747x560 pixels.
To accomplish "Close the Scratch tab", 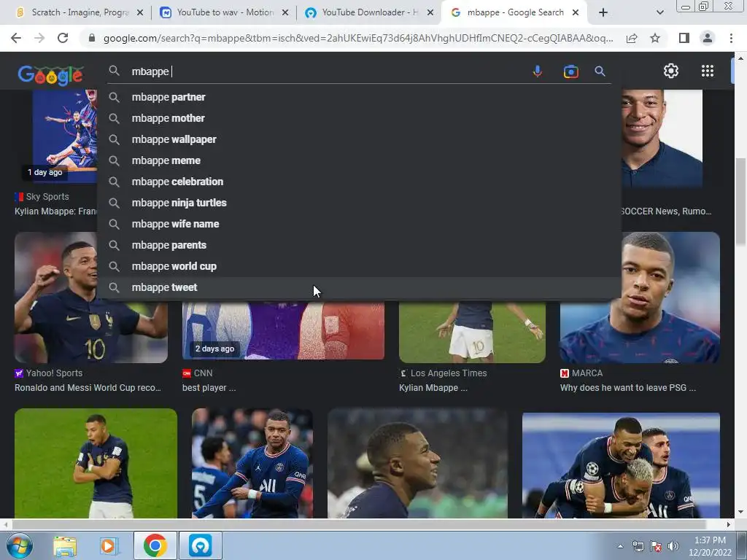I will pyautogui.click(x=140, y=13).
